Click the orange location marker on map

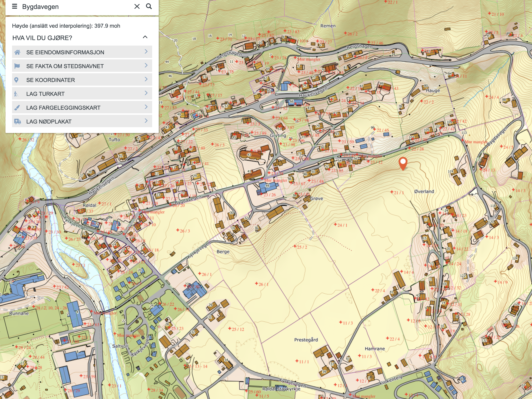coord(403,163)
